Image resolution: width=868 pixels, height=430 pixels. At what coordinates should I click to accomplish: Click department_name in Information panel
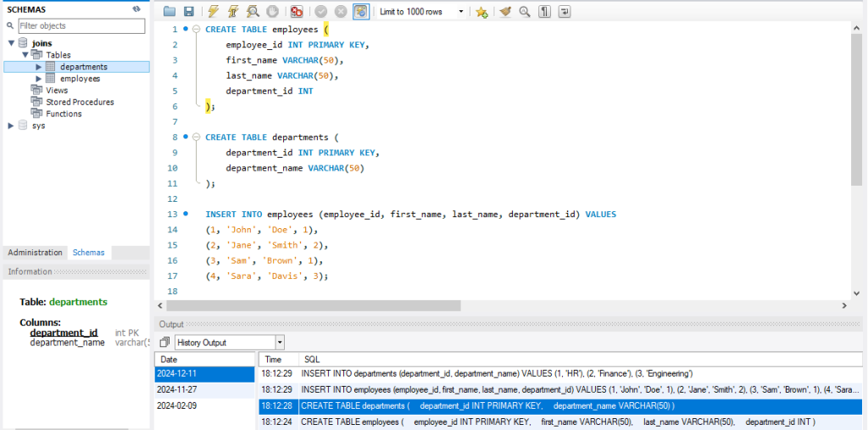[x=67, y=343]
